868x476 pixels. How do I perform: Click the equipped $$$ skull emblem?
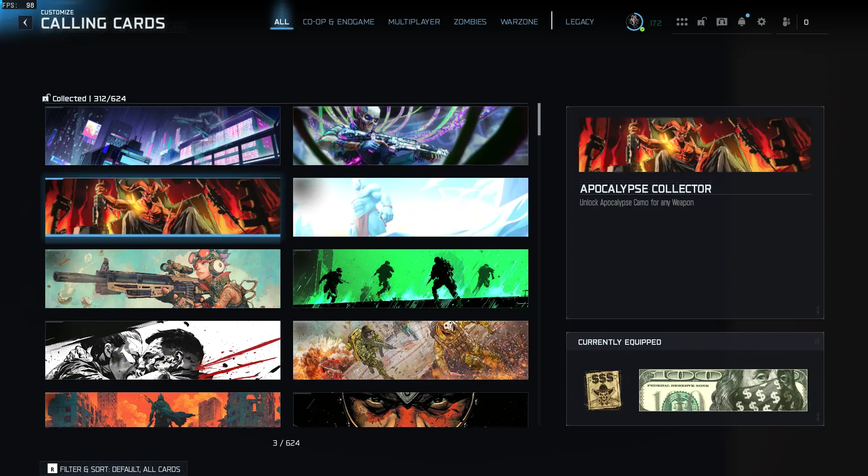603,390
